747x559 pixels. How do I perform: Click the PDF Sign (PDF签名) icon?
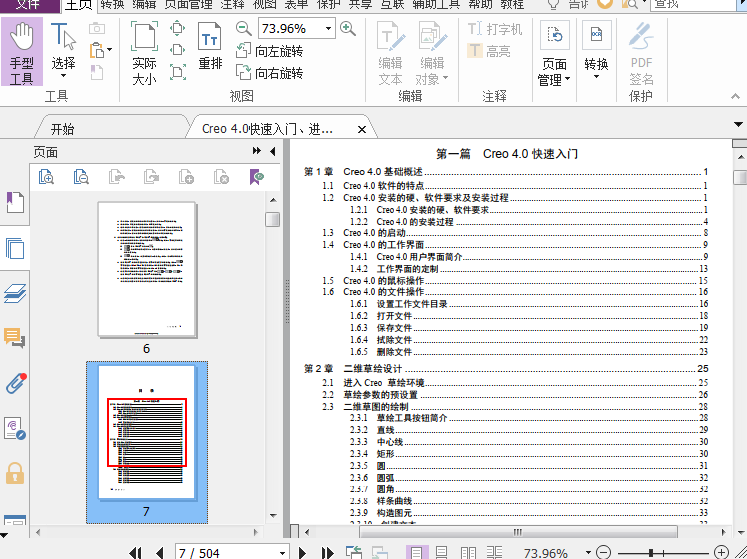(641, 53)
